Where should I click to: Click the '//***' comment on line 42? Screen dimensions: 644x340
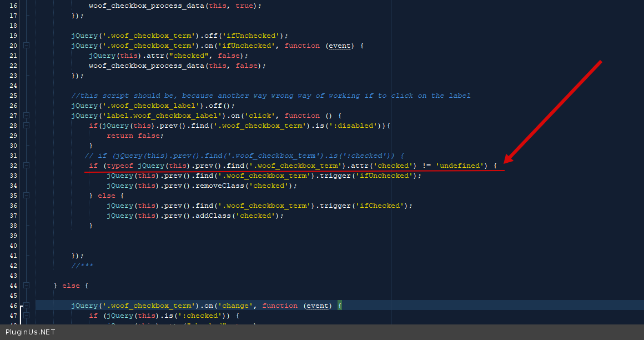click(82, 266)
